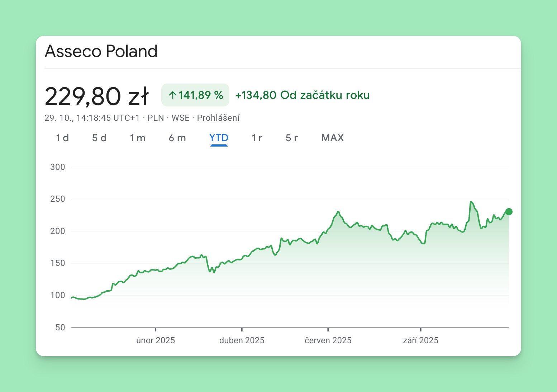The width and height of the screenshot is (557, 392).
Task: Click the září 2025 axis label
Action: (420, 340)
